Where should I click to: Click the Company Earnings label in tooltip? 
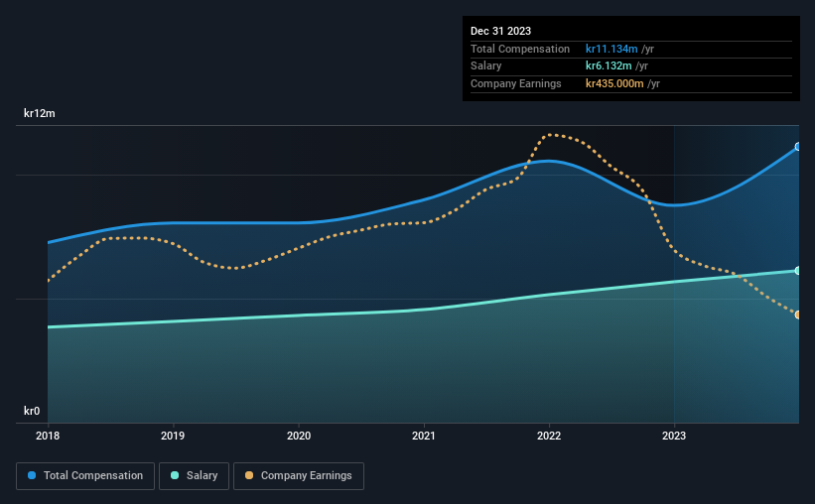(x=515, y=83)
